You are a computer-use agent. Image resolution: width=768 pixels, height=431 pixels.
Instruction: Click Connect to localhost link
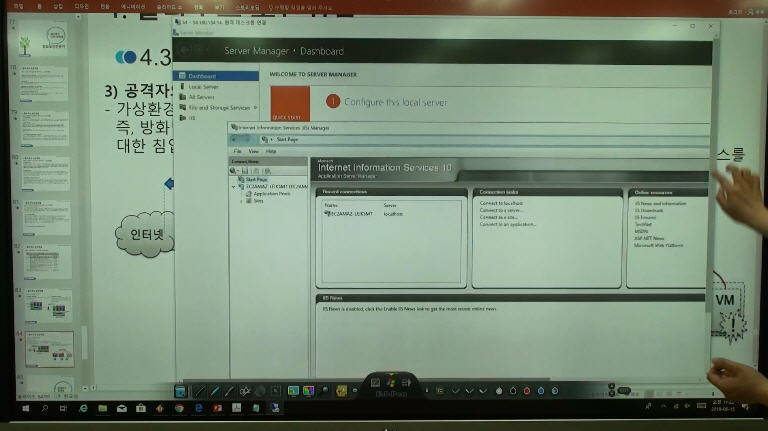click(x=501, y=203)
